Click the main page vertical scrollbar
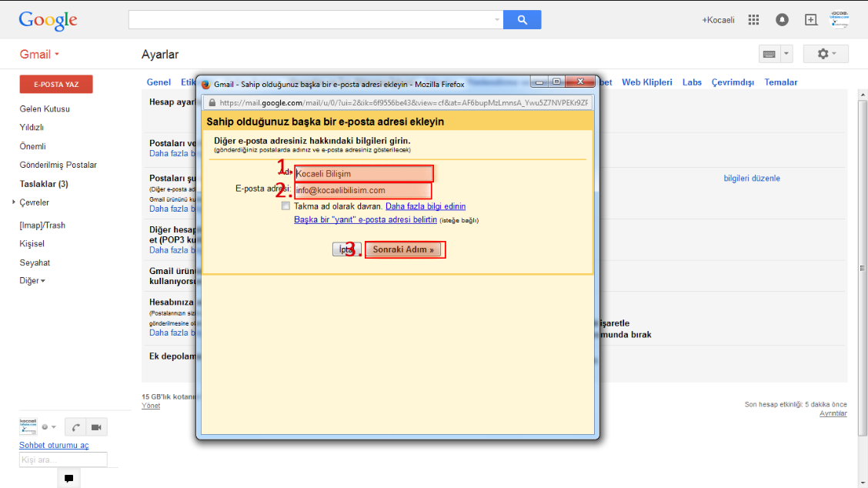The height and width of the screenshot is (488, 868). [x=863, y=268]
